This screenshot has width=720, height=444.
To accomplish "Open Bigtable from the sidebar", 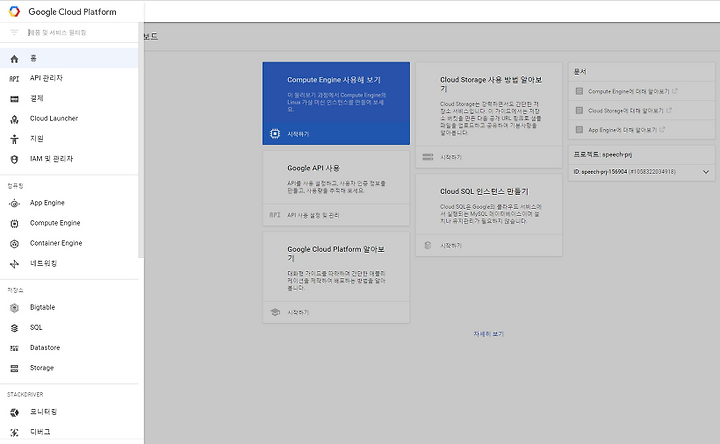I will tap(69, 307).
